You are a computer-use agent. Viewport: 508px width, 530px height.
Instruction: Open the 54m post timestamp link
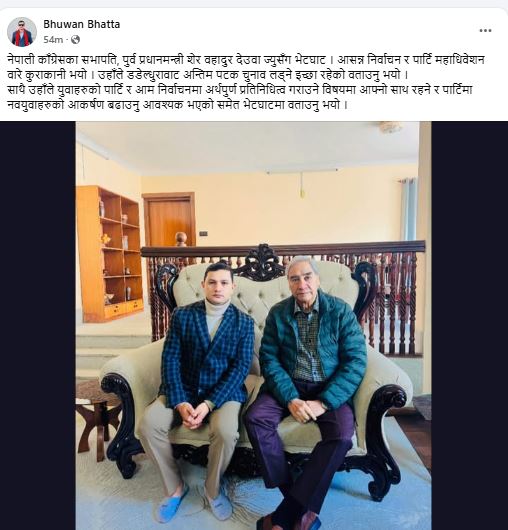coord(53,40)
